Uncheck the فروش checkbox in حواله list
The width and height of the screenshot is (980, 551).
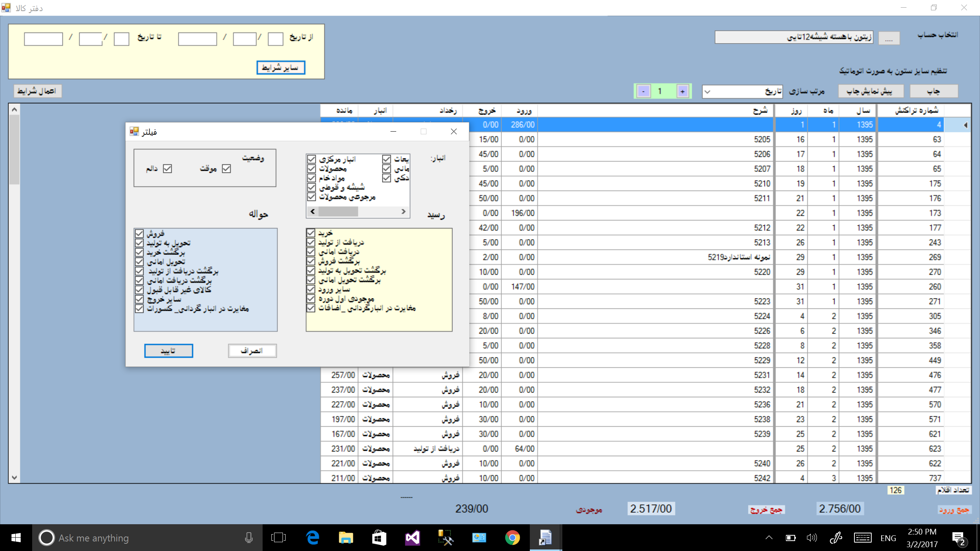(x=139, y=233)
